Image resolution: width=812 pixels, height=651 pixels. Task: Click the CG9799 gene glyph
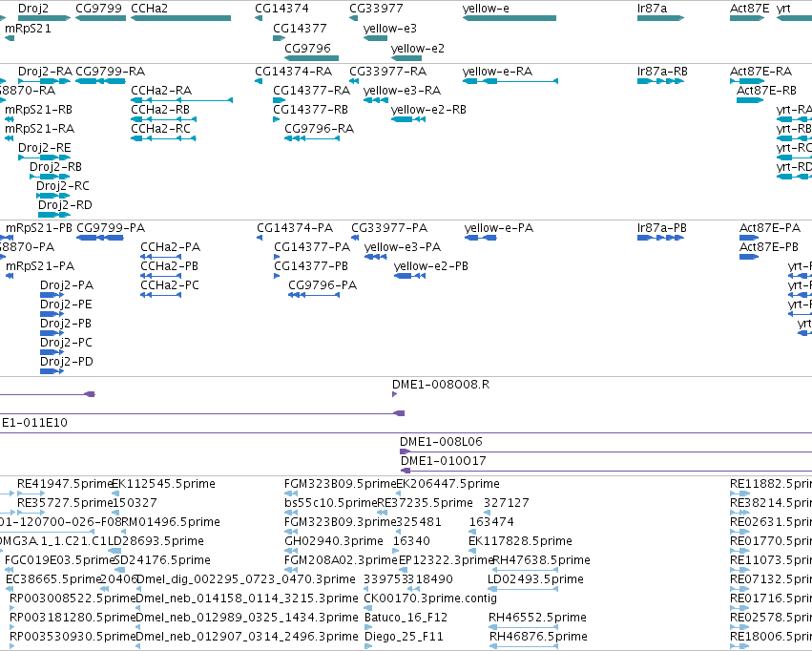(100, 18)
